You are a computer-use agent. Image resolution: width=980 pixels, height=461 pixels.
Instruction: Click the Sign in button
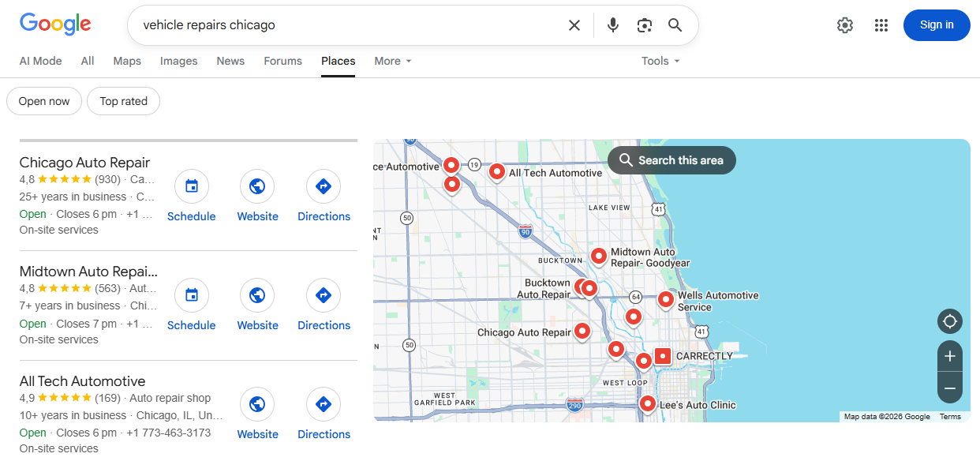(x=936, y=24)
